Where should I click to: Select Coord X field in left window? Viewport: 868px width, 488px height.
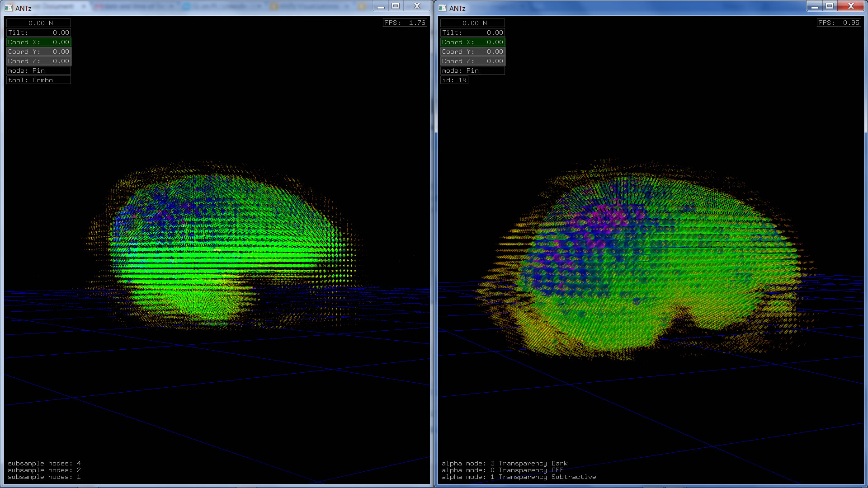[38, 42]
